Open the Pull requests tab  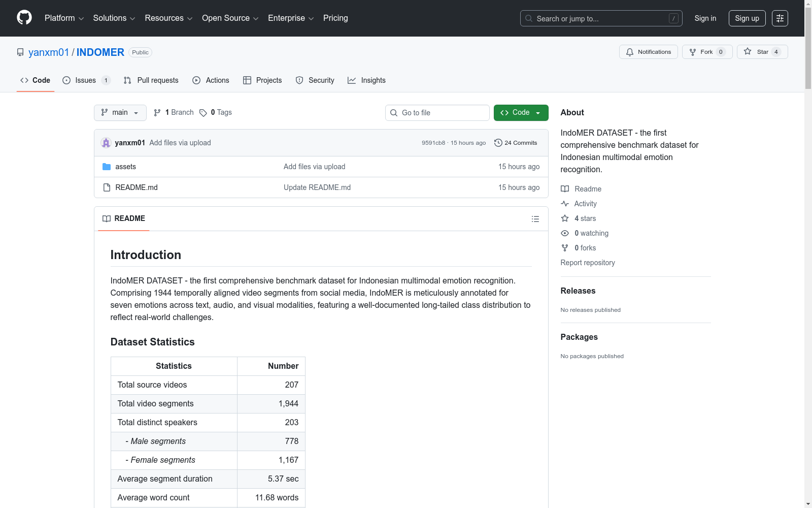click(x=151, y=80)
